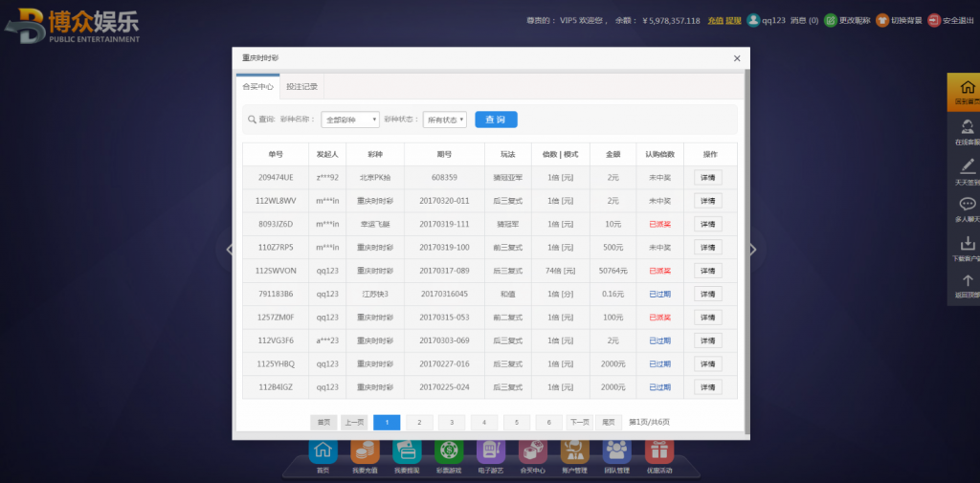
Task: Go to page 3 in pagination
Action: (x=452, y=422)
